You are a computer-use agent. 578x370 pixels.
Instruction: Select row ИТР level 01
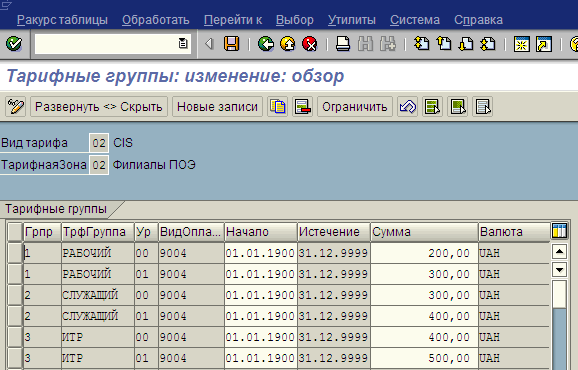(15, 358)
